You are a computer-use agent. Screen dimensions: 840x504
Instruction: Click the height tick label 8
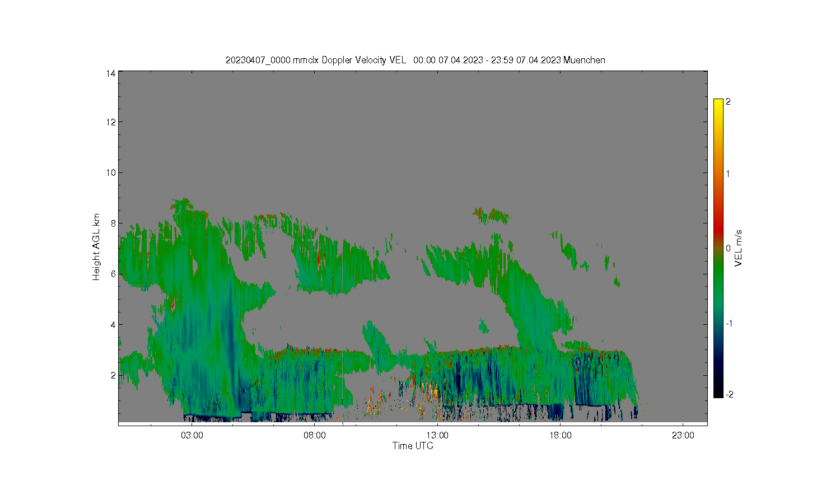click(113, 223)
